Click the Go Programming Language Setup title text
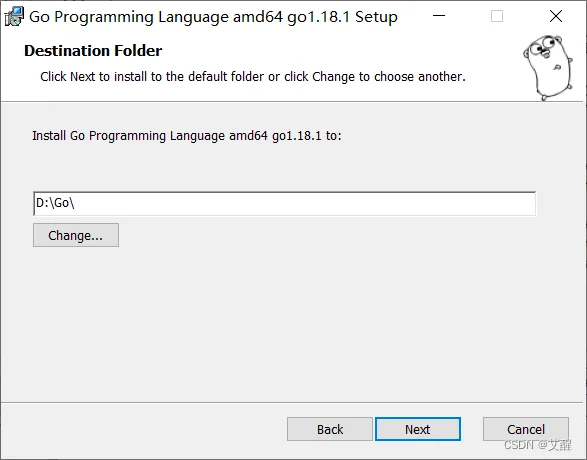 tap(213, 17)
